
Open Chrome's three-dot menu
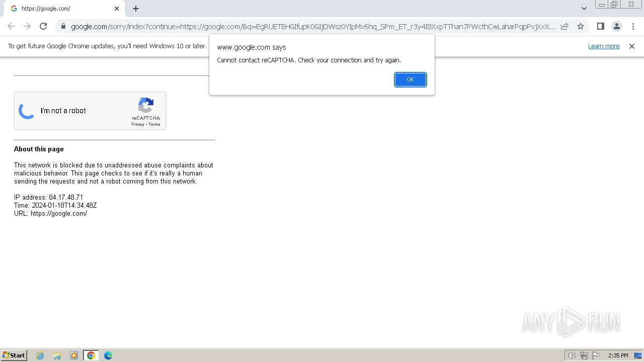point(633,26)
